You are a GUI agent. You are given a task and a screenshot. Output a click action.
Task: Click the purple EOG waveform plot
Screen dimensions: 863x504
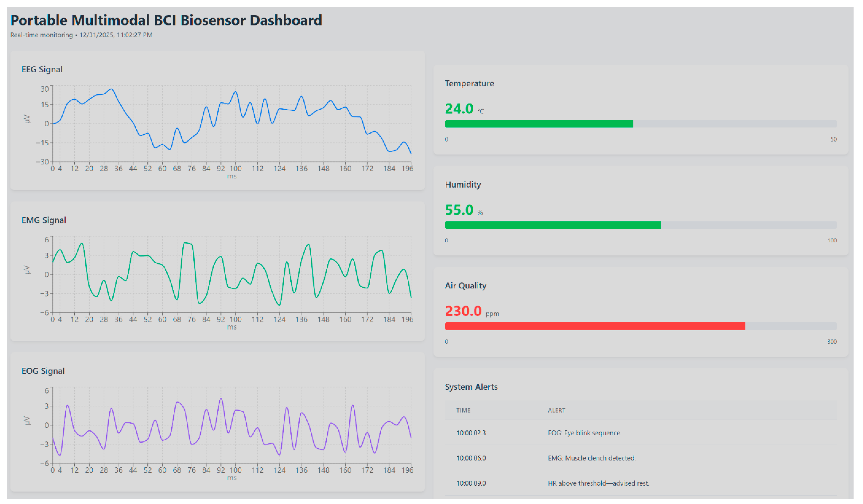point(231,425)
